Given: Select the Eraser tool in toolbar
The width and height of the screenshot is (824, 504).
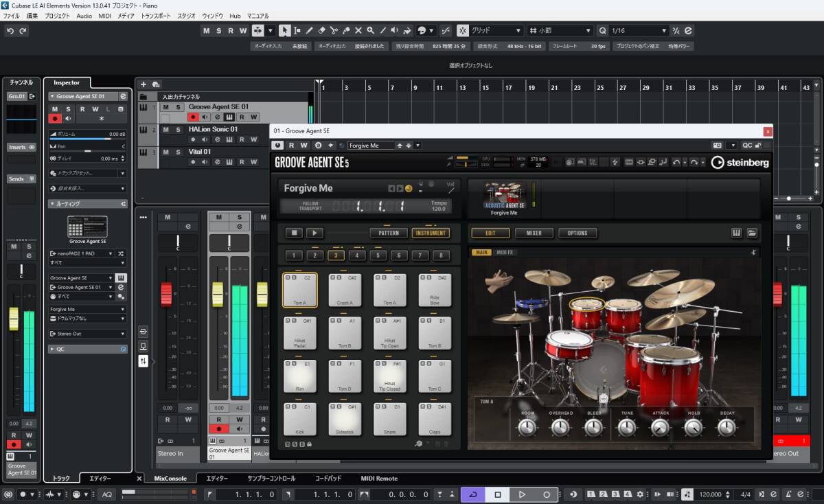Looking at the screenshot, I should pyautogui.click(x=321, y=31).
